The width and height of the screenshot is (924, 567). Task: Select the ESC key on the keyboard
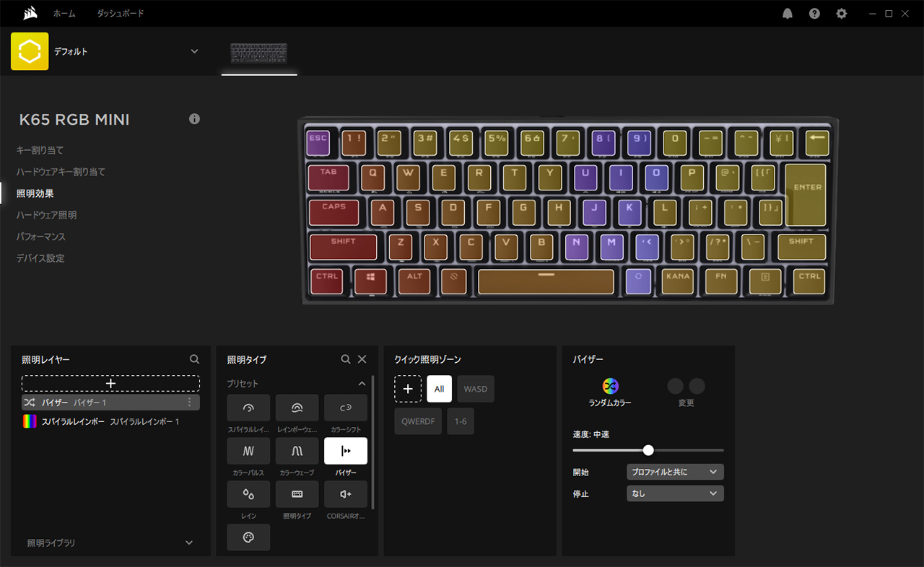pos(318,143)
